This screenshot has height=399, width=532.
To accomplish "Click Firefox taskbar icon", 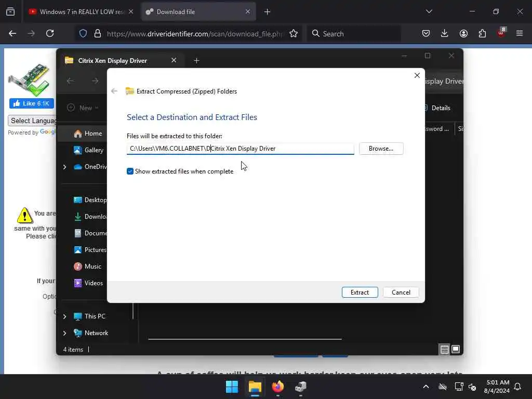I will pos(277,387).
